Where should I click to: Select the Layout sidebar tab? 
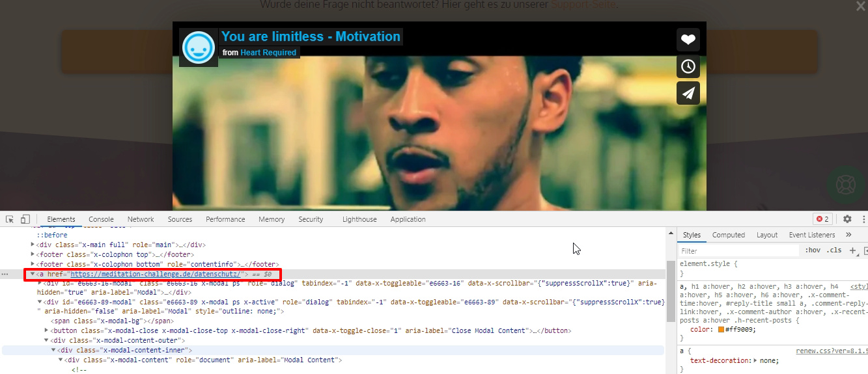click(x=767, y=235)
